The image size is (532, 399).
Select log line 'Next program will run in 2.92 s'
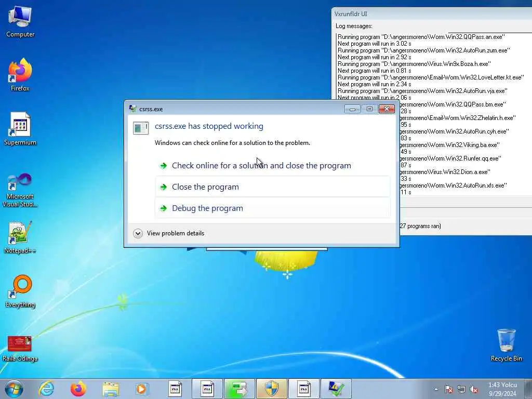pyautogui.click(x=374, y=57)
